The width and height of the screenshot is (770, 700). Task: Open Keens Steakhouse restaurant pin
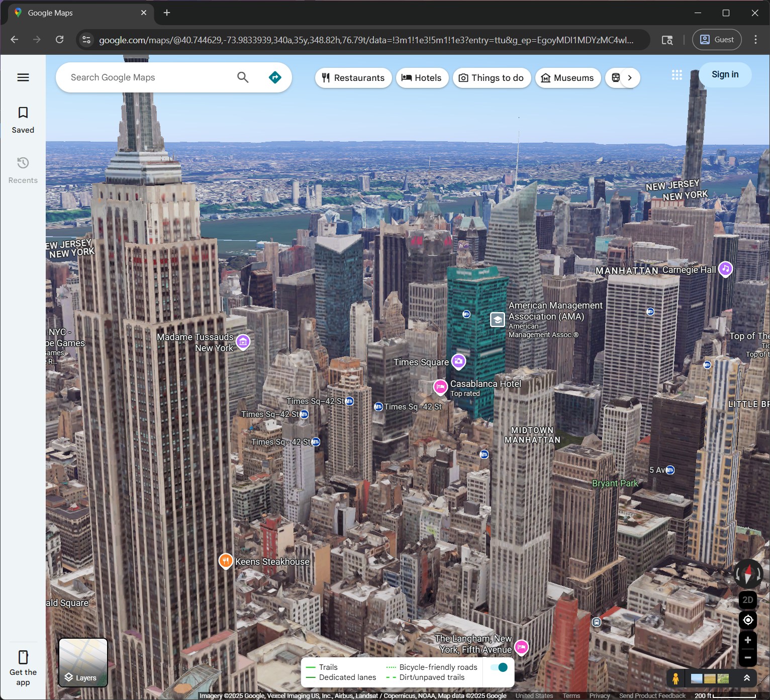coord(226,561)
